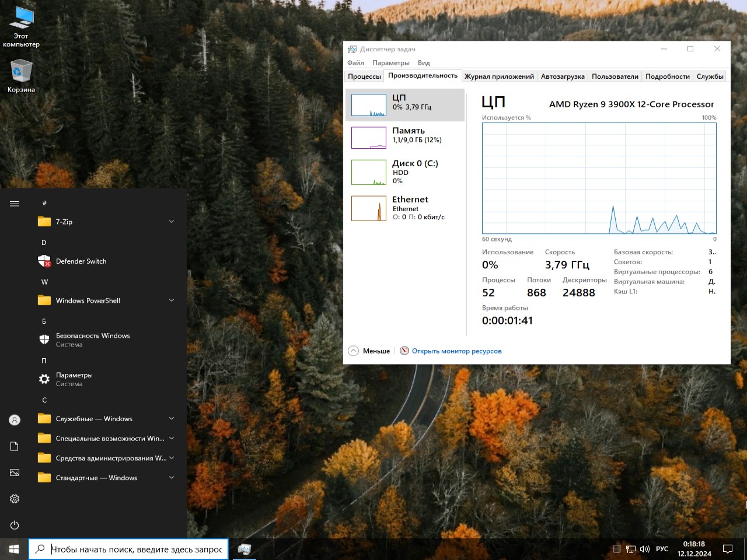Open the Автозагрузка tab
This screenshot has height=560, width=747.
[x=563, y=76]
